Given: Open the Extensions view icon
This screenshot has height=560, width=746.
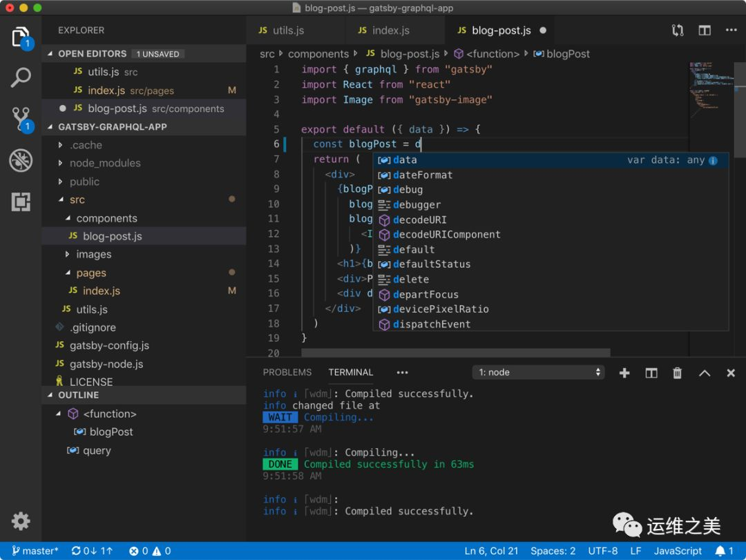Looking at the screenshot, I should point(21,202).
